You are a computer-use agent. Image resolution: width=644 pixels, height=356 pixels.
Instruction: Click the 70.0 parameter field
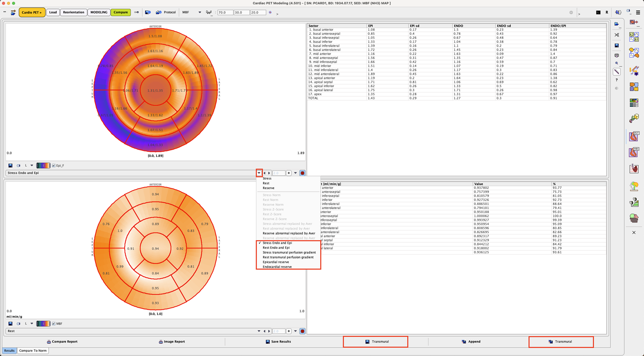tap(225, 12)
